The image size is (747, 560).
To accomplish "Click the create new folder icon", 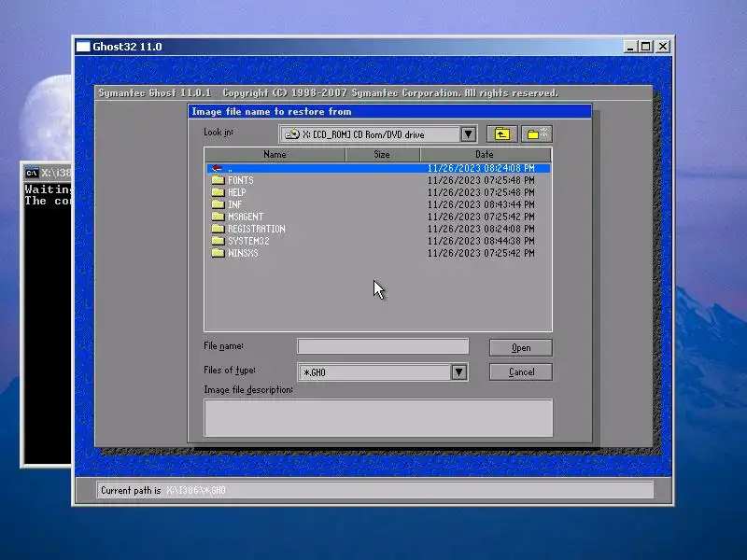I will pyautogui.click(x=537, y=134).
